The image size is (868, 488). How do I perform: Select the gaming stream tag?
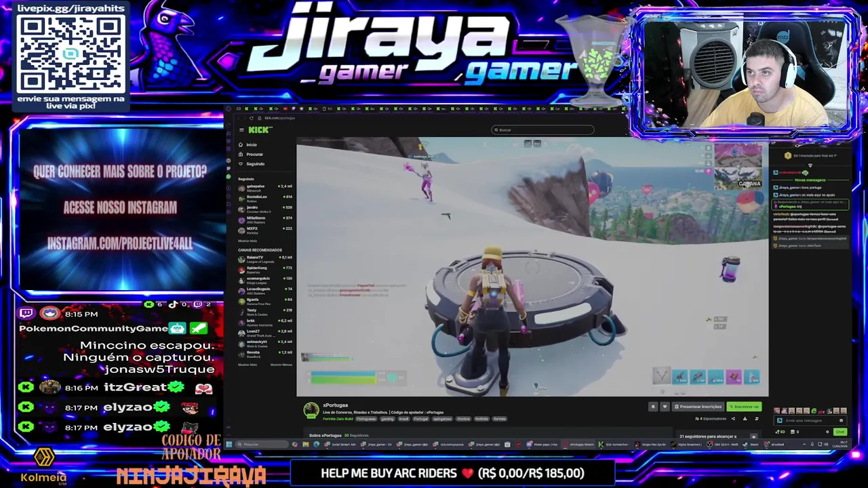(x=387, y=419)
